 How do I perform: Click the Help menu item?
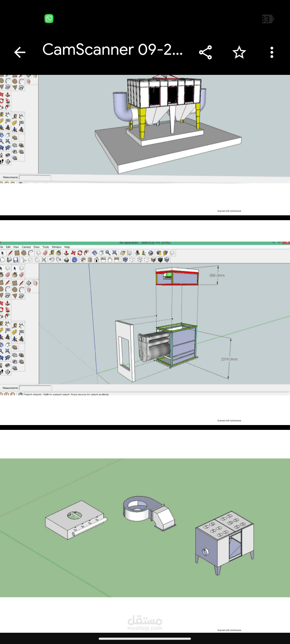67,247
